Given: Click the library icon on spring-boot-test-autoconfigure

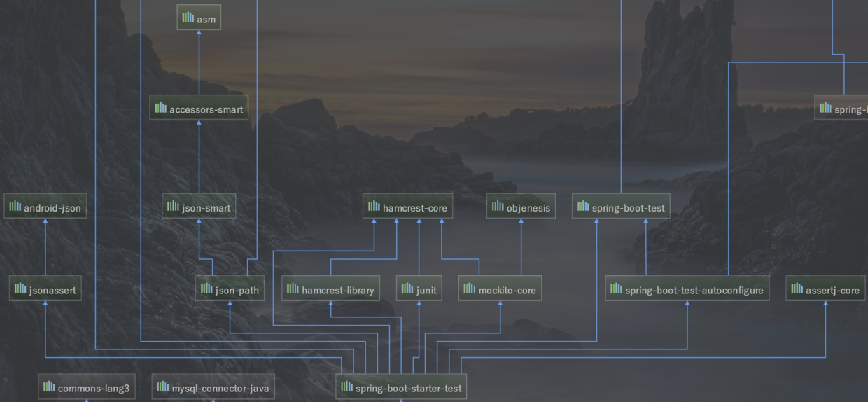Looking at the screenshot, I should click(617, 289).
